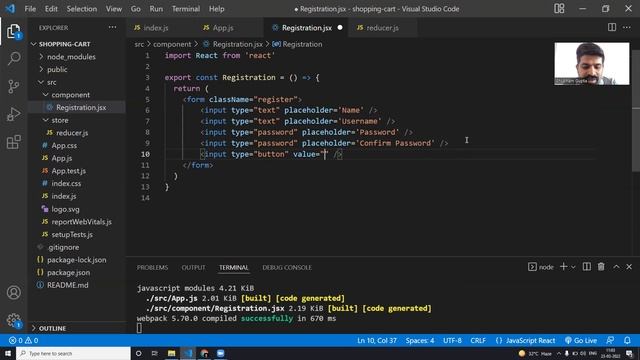The width and height of the screenshot is (640, 360).
Task: Switch to the App.js editor tab
Action: (223, 28)
